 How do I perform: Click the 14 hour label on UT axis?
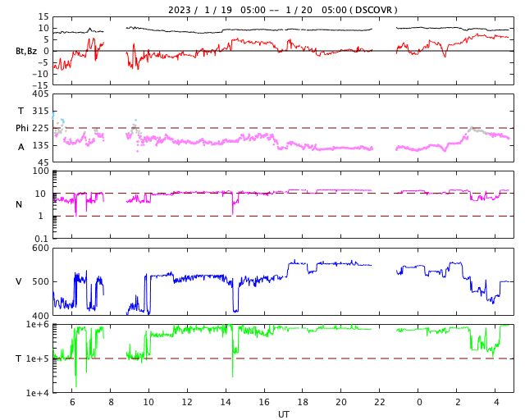pyautogui.click(x=226, y=402)
